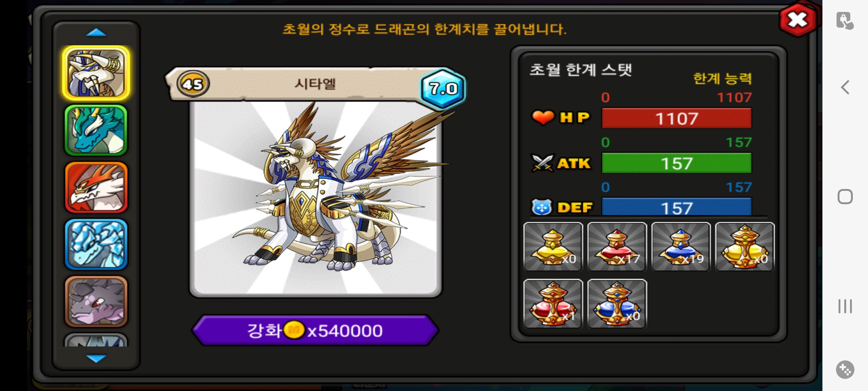Tap the Android back navigation arrow
This screenshot has width=868, height=391.
[x=845, y=87]
